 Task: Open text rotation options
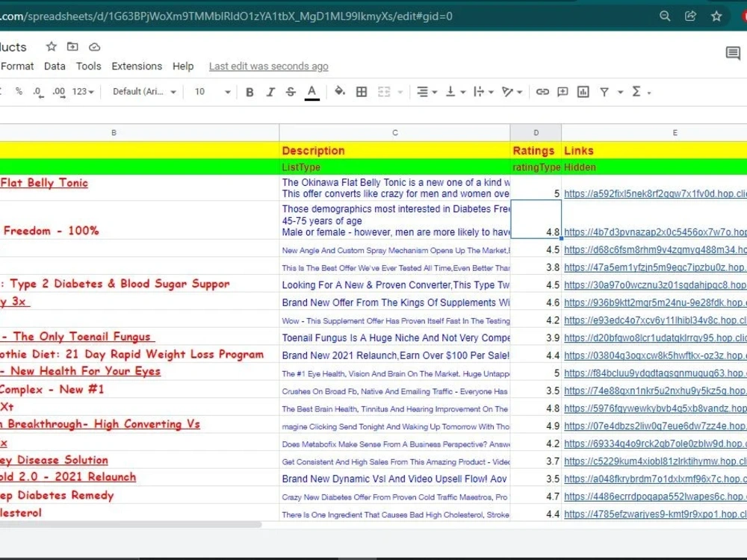click(512, 92)
